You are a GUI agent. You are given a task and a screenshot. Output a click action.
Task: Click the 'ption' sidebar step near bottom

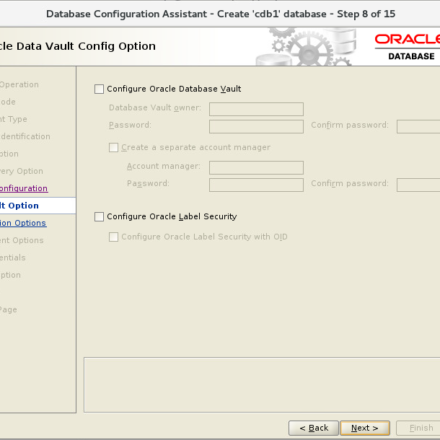click(x=10, y=275)
